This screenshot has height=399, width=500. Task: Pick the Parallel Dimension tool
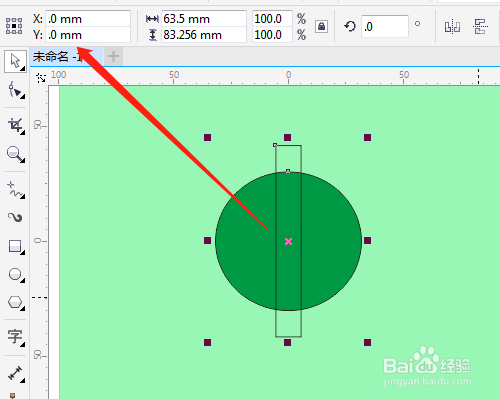[15, 373]
